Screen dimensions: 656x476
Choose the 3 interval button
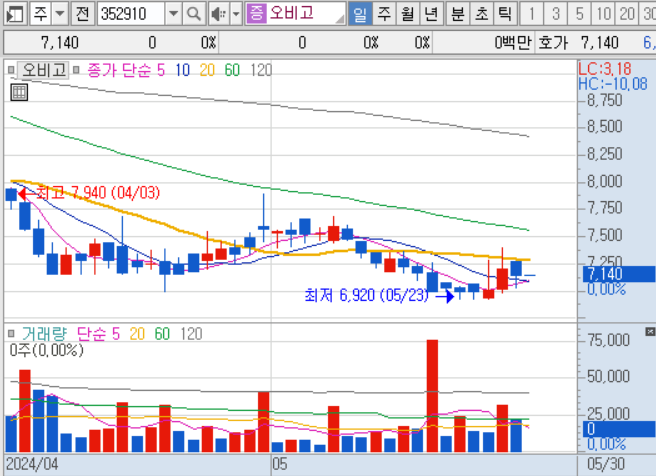(x=556, y=14)
